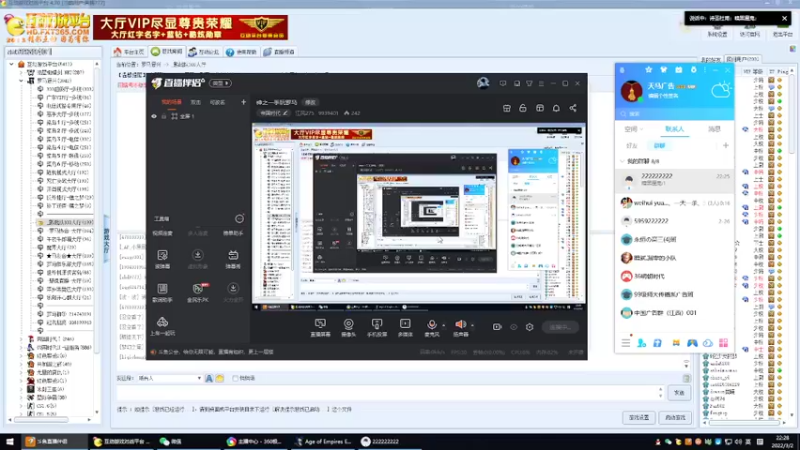Open font style A icon in chat
800x450 pixels.
[x=209, y=379]
